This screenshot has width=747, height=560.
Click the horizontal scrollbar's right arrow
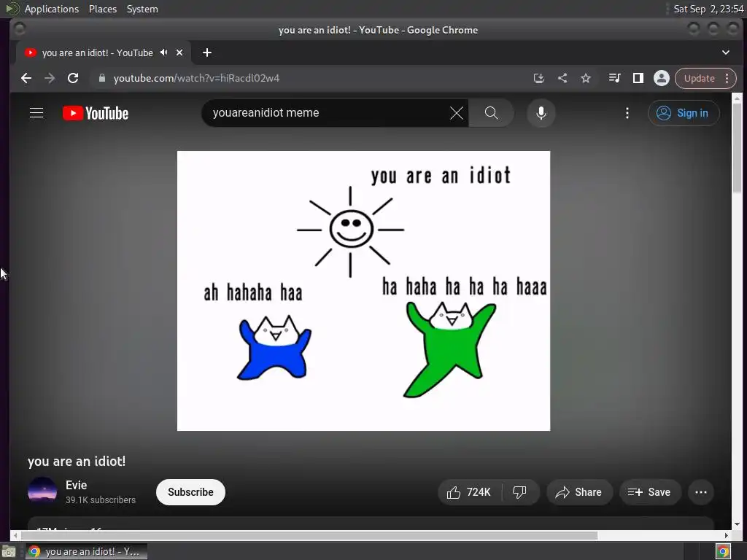[x=726, y=535]
